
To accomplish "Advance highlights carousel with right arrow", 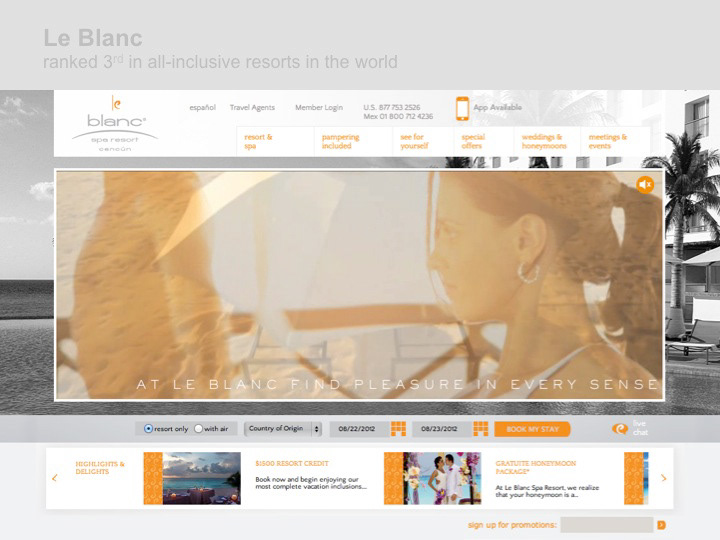I will [x=664, y=478].
